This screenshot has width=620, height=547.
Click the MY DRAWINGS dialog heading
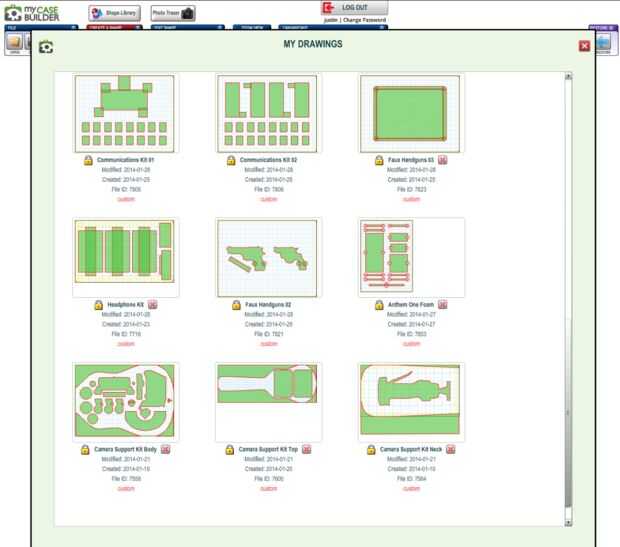coord(313,44)
